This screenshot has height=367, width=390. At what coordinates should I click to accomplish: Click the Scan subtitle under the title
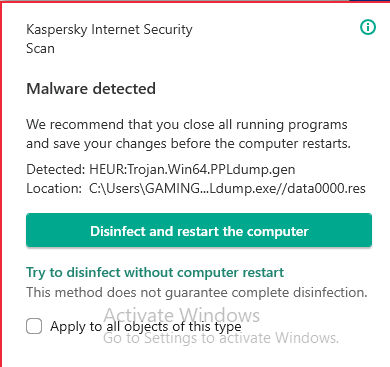click(40, 49)
